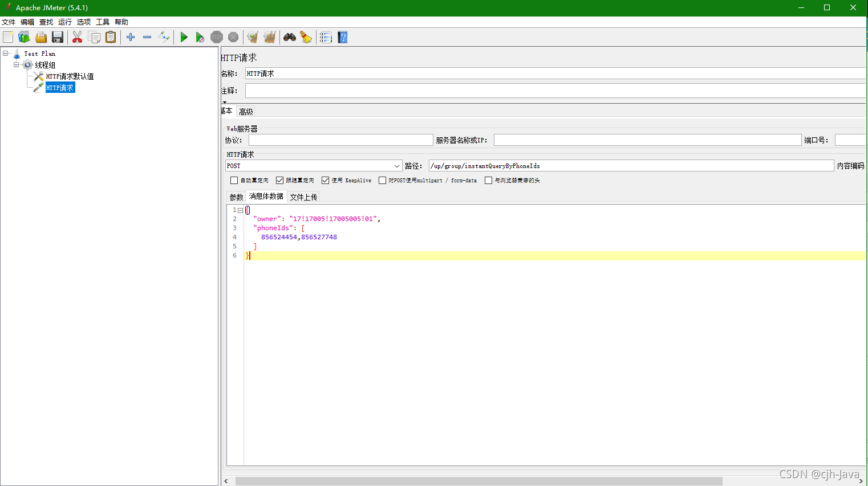This screenshot has width=868, height=486.
Task: Click the horizontal scrollbar left arrow
Action: pos(226,481)
